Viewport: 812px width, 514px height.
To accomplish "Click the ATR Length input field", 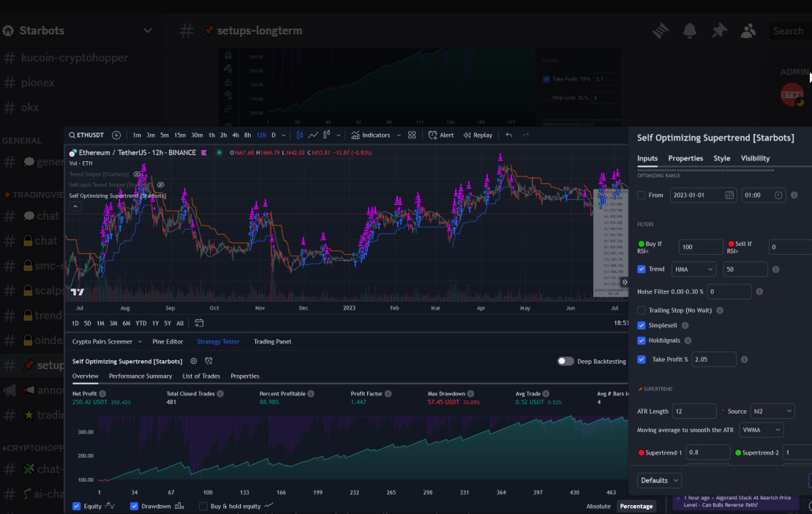I will (694, 411).
